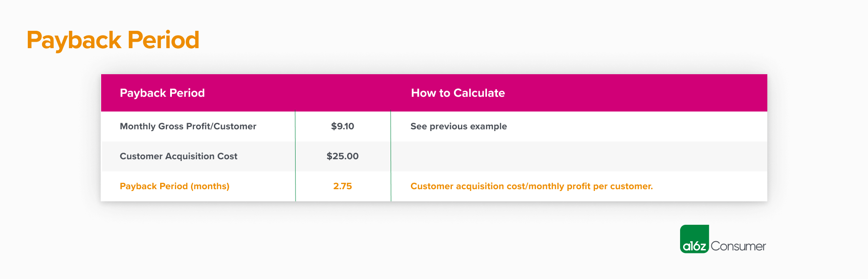Select the $25.00 value cell
This screenshot has height=279, width=868.
pyautogui.click(x=343, y=156)
